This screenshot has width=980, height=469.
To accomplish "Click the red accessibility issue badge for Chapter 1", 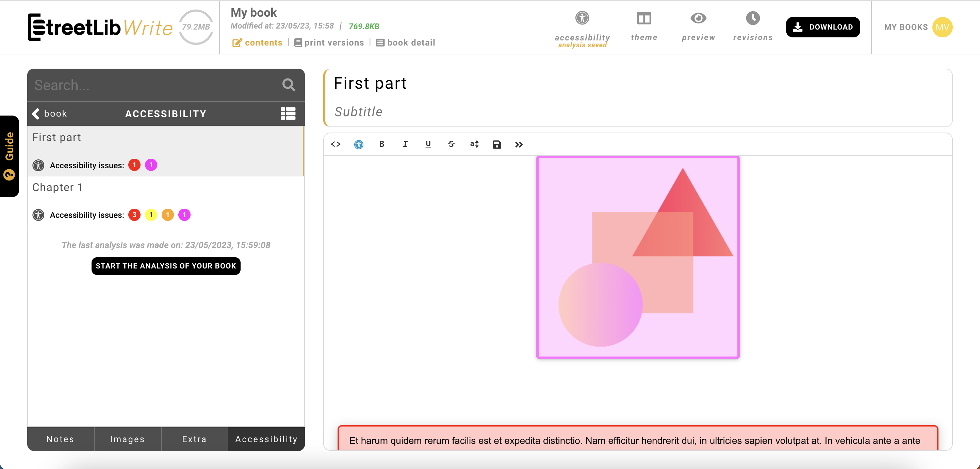I will (x=134, y=215).
